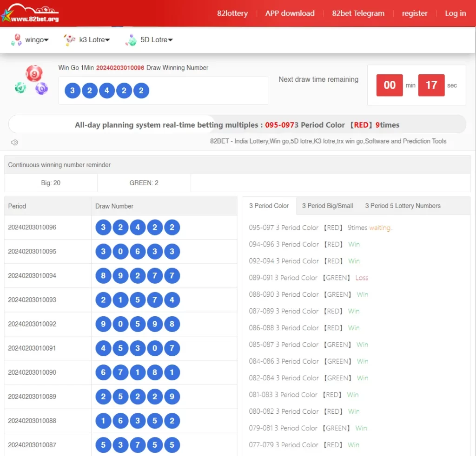This screenshot has width=476, height=456.
Task: Click the All-day planning system banner
Action: (x=237, y=124)
